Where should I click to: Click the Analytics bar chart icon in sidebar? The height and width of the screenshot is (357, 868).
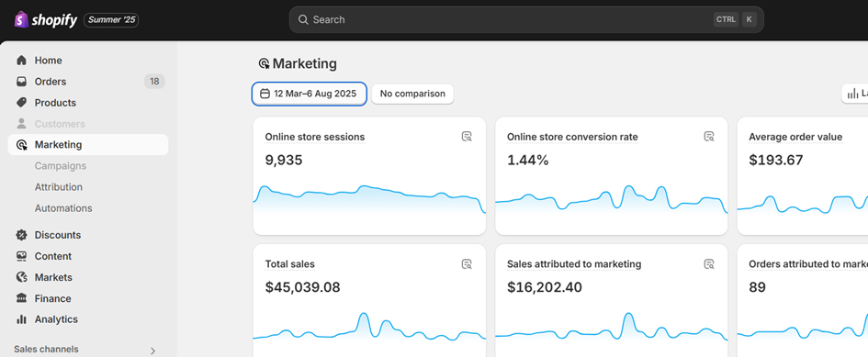(22, 319)
